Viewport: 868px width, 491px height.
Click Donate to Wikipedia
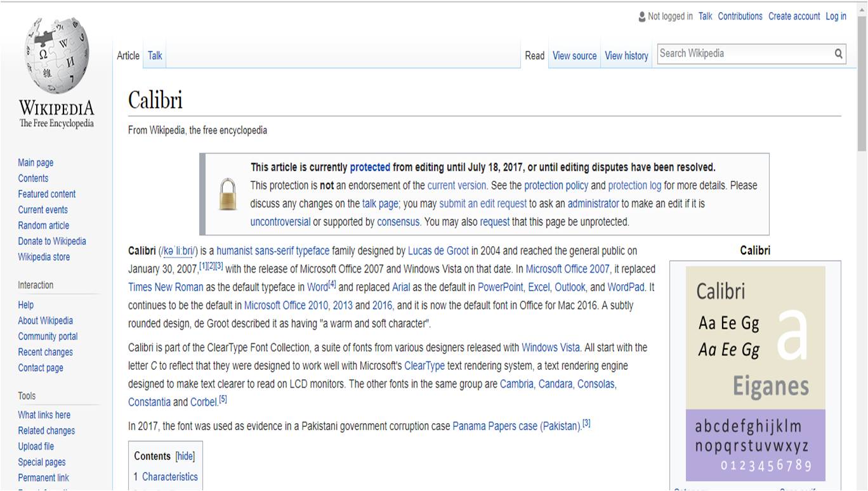(x=51, y=241)
